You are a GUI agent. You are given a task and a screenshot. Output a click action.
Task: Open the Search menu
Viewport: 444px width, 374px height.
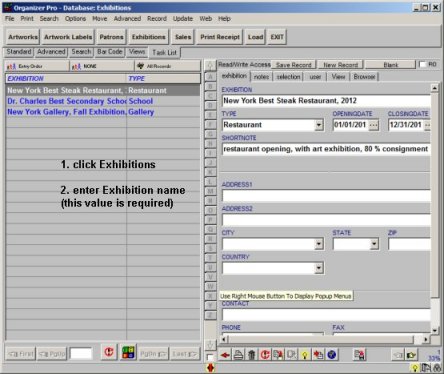49,19
